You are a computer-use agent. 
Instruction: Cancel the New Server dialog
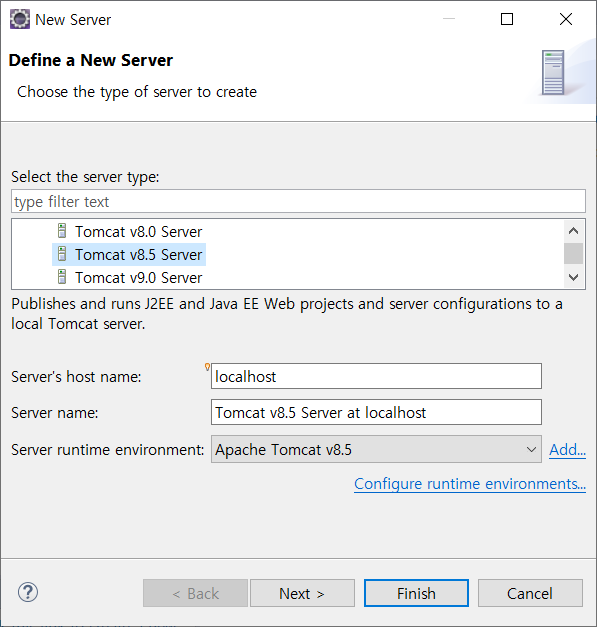coord(530,593)
